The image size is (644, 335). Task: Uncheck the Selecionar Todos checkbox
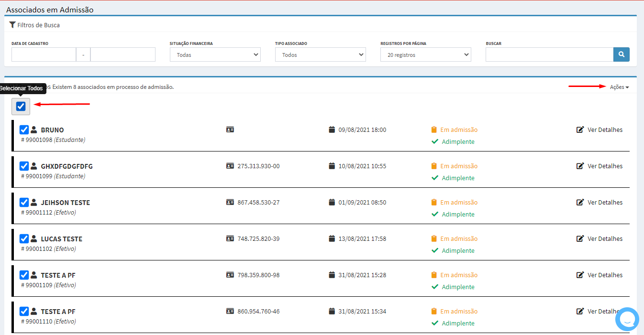[21, 106]
